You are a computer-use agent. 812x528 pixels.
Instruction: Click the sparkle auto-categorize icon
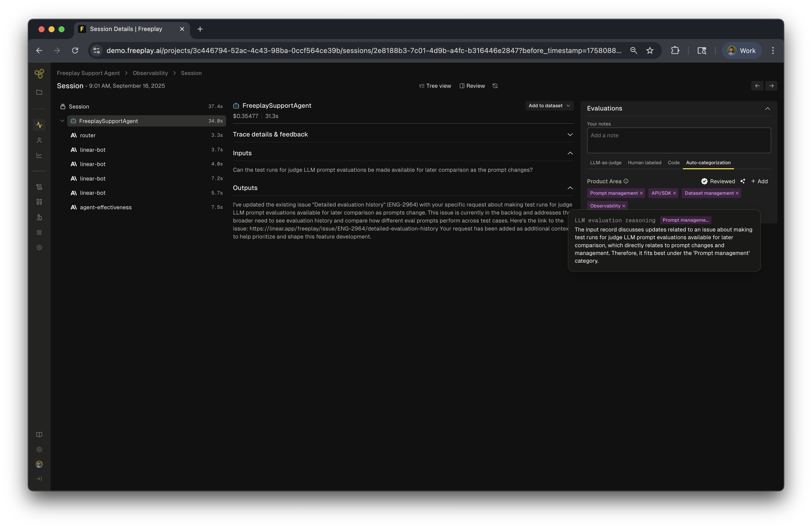point(743,181)
